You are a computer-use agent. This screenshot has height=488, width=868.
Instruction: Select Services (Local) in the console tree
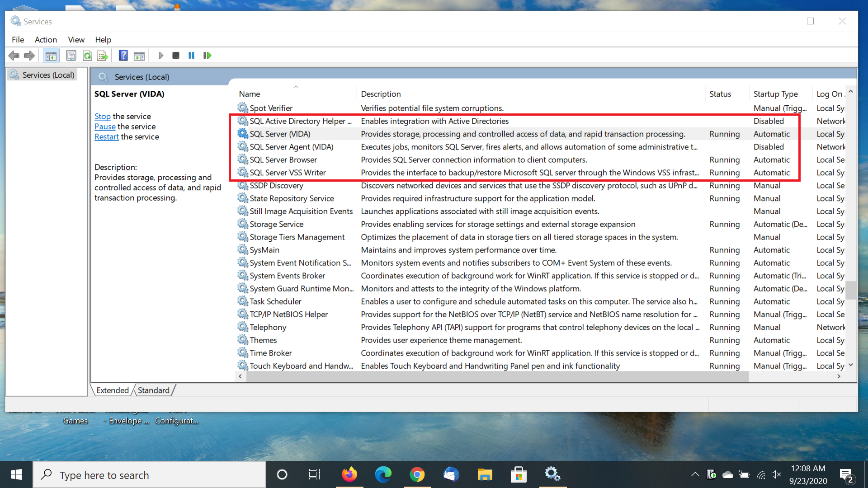click(x=48, y=75)
